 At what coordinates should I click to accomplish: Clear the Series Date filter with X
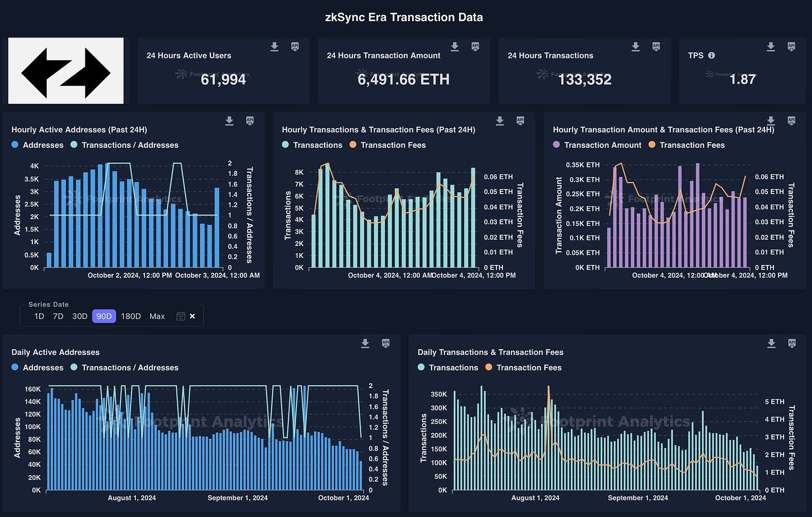click(x=192, y=316)
